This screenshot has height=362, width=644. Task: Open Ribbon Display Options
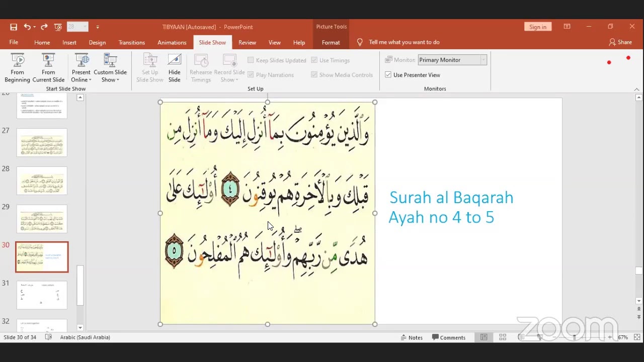tap(567, 27)
